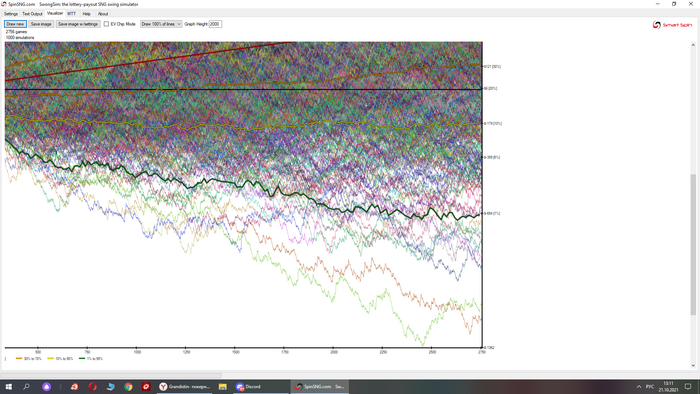Click the 1000 simulations label

pyautogui.click(x=20, y=37)
